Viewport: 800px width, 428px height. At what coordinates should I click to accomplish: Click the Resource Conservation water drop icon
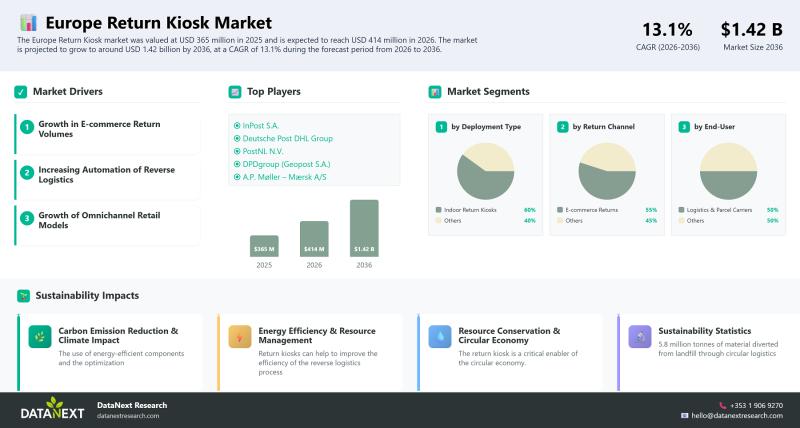click(x=440, y=337)
